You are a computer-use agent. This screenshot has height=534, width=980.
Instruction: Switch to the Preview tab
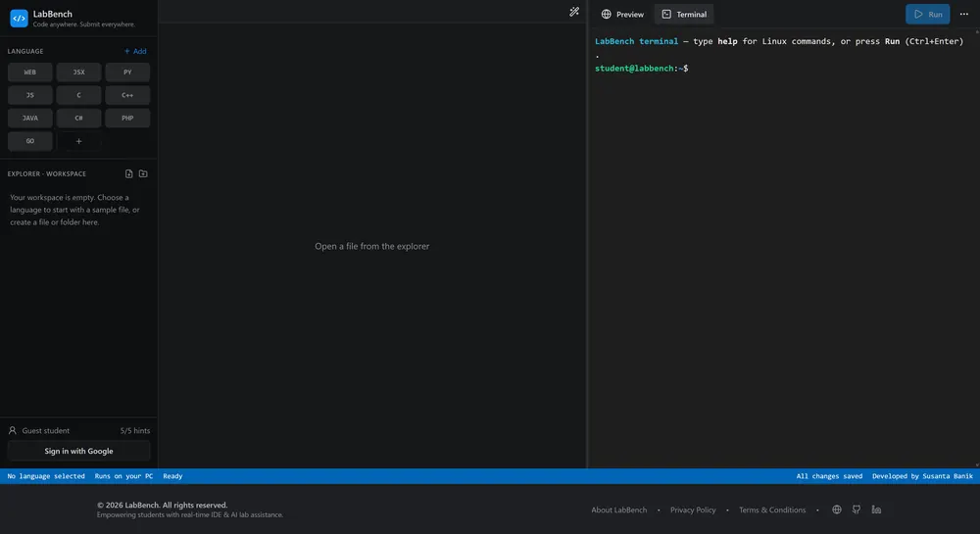tap(622, 15)
